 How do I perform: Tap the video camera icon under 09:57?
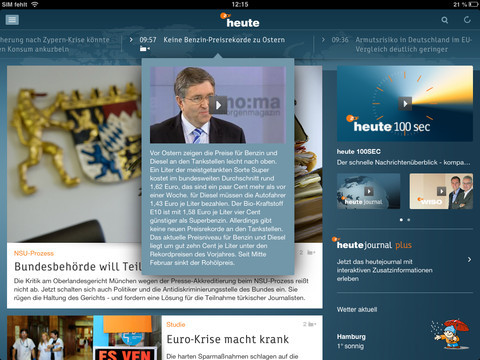pos(144,49)
